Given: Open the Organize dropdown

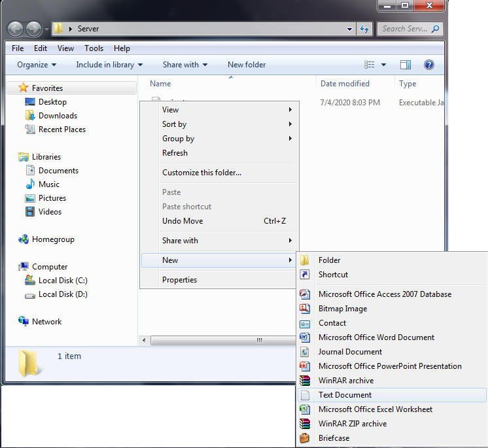Looking at the screenshot, I should tap(37, 65).
